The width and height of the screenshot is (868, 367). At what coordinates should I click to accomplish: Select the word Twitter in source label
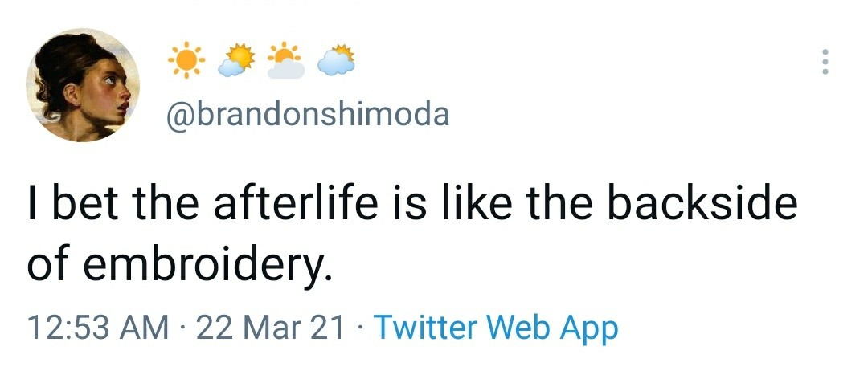pos(425,327)
